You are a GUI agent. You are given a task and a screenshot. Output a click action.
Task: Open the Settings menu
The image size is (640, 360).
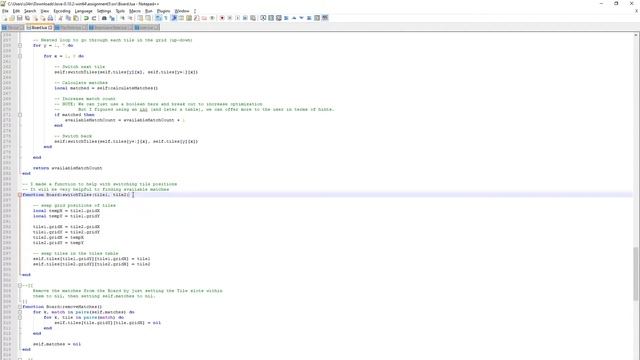(104, 11)
